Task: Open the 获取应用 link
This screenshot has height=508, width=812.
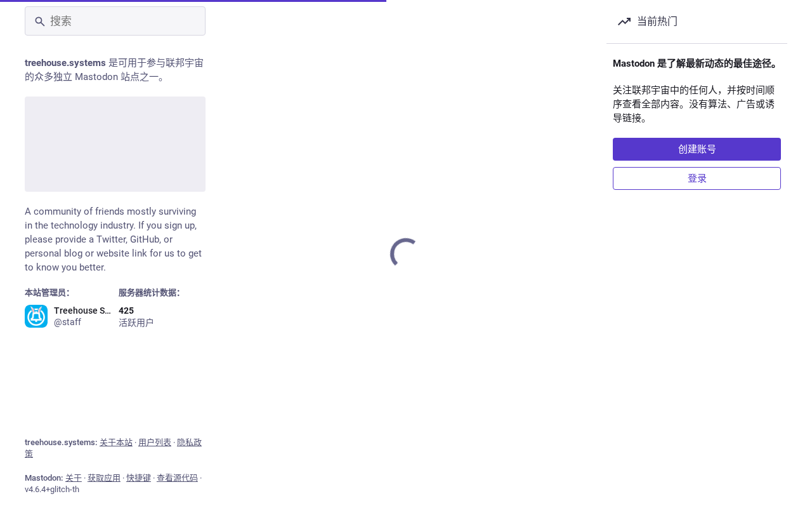Action: coord(104,478)
